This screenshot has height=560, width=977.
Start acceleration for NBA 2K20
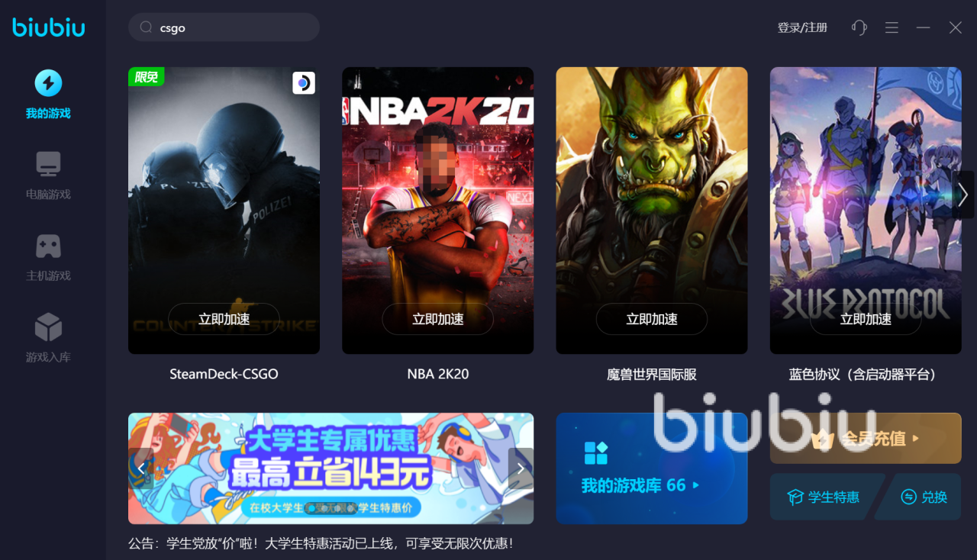coord(438,319)
